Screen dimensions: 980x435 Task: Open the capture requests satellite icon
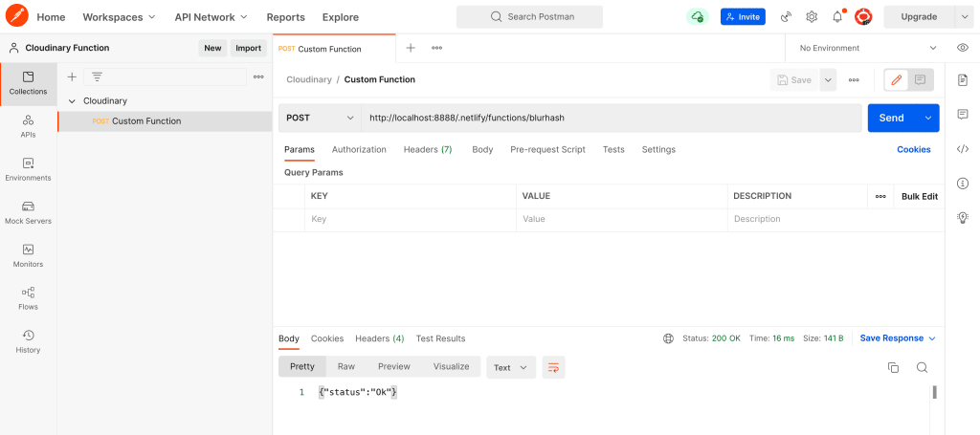787,17
